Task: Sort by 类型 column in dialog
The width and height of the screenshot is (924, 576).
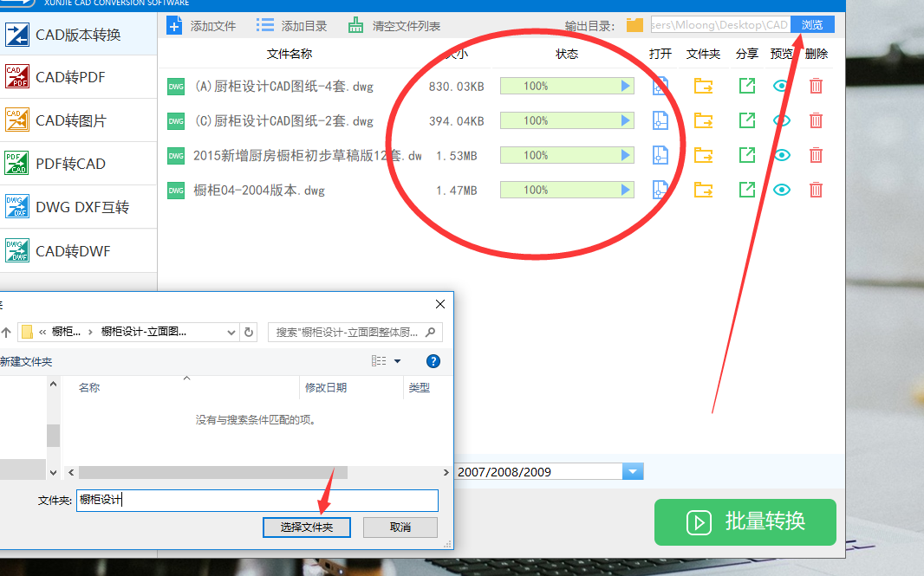Action: [x=419, y=387]
